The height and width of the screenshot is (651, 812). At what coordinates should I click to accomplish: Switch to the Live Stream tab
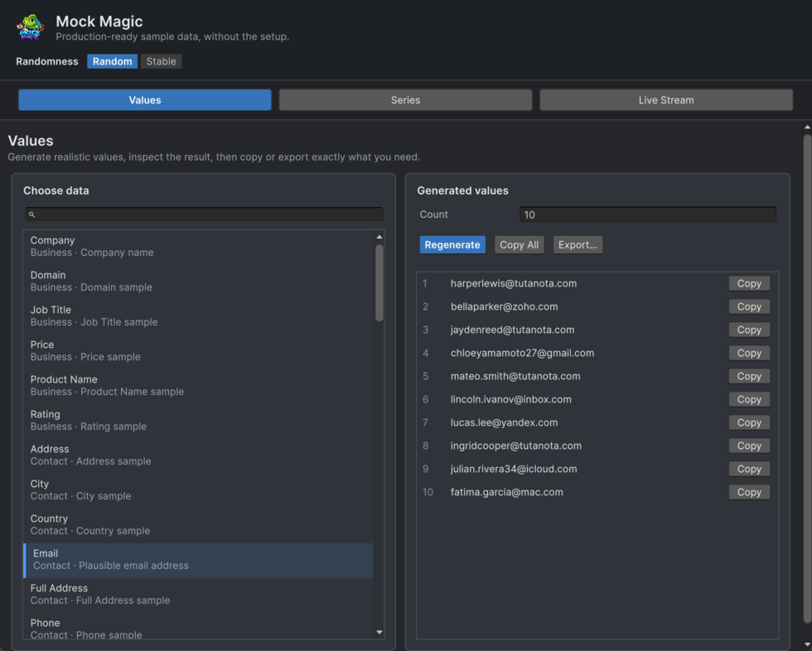click(666, 100)
